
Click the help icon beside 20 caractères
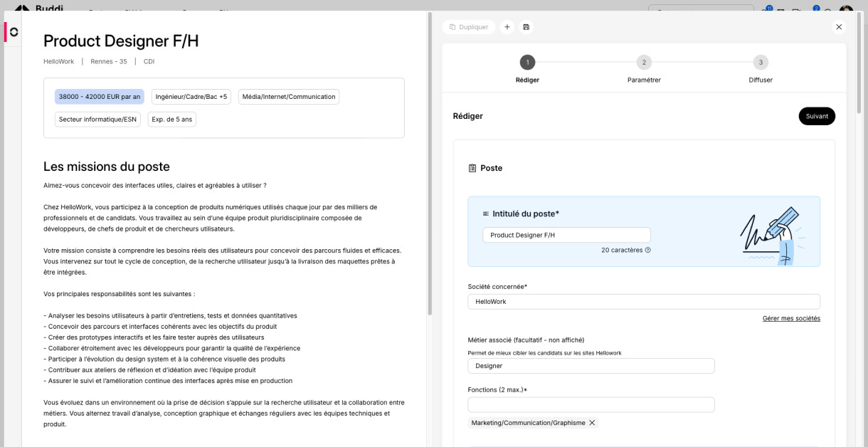[x=647, y=251]
